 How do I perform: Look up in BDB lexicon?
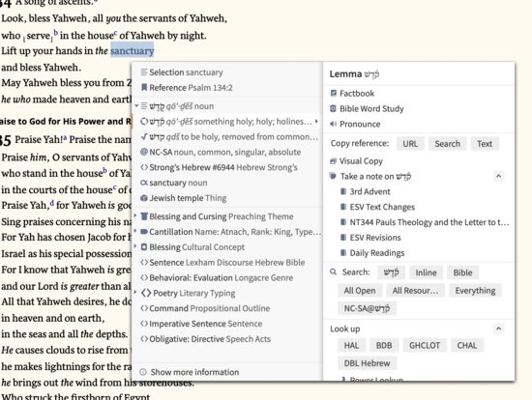click(x=384, y=345)
